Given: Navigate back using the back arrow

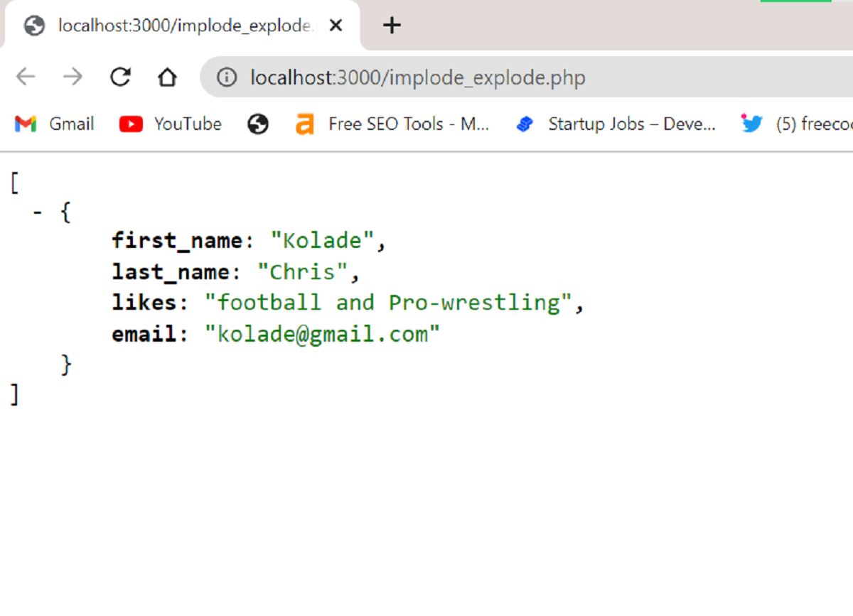Looking at the screenshot, I should pyautogui.click(x=26, y=77).
